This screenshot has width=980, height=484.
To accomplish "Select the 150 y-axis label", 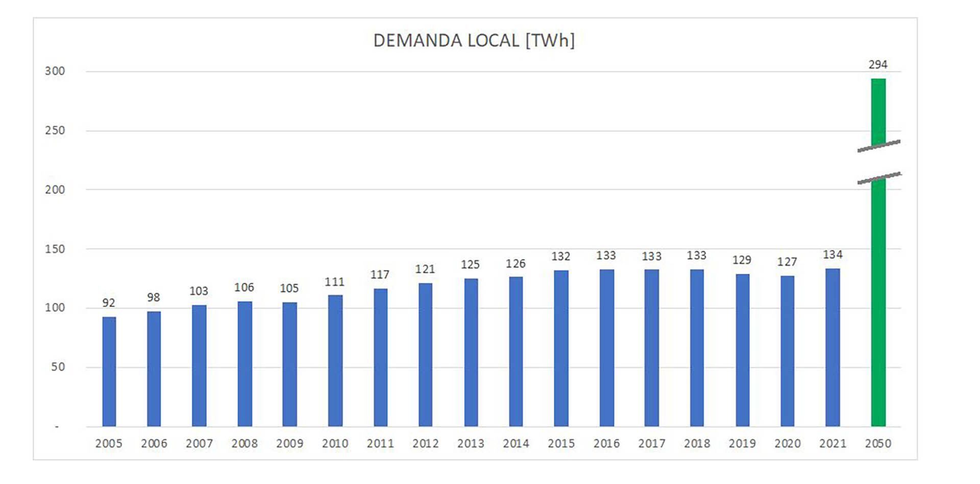I will 55,249.
